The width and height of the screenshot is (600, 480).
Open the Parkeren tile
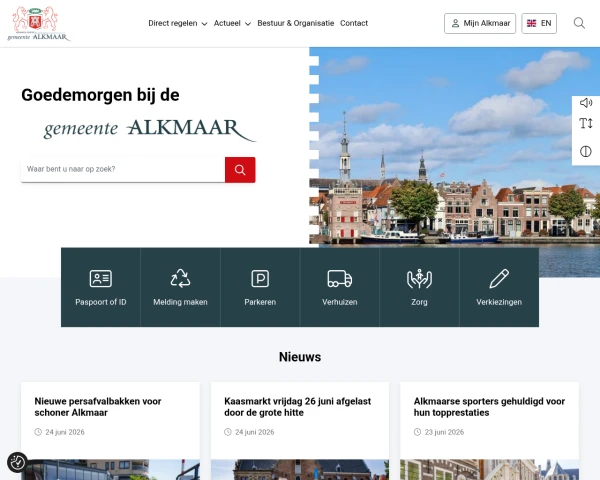point(260,287)
